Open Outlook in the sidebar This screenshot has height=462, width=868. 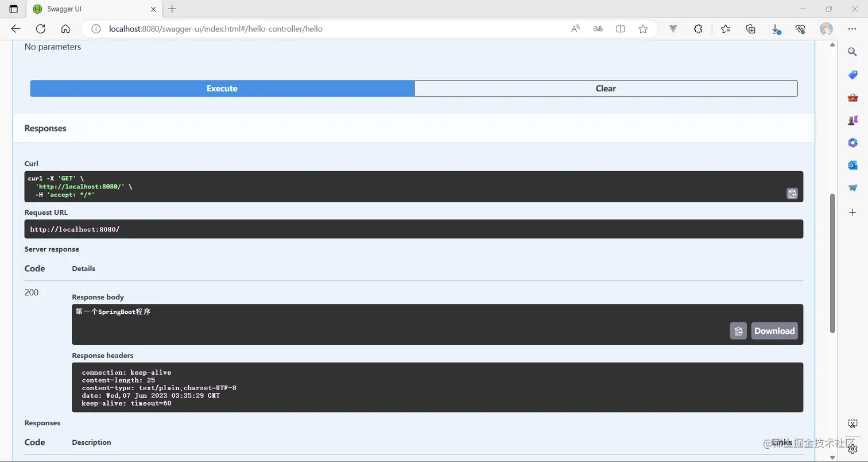tap(852, 165)
